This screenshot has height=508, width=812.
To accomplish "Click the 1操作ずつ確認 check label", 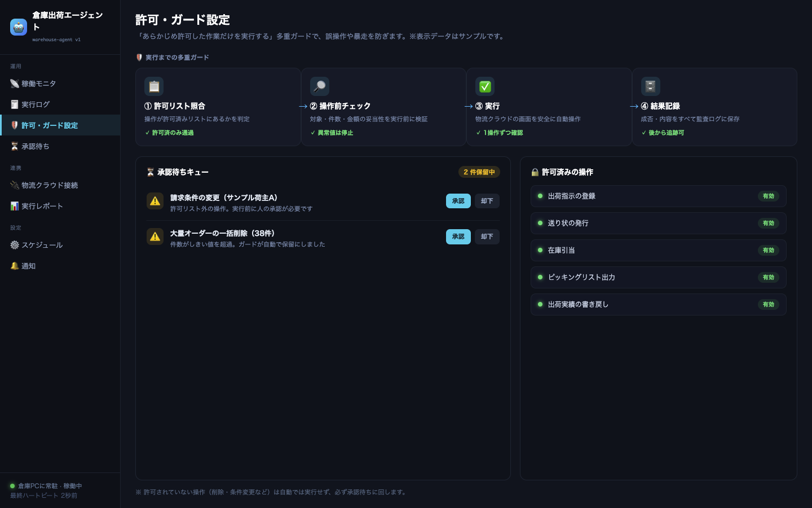I will tap(500, 133).
